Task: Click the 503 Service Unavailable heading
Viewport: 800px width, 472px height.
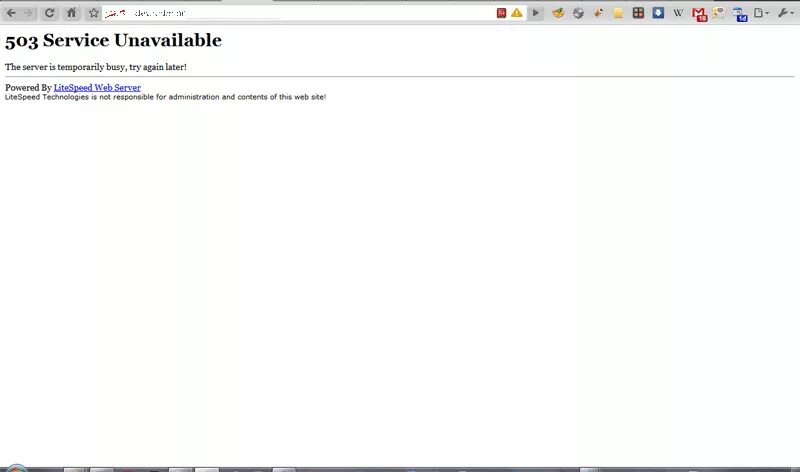Action: [x=113, y=40]
